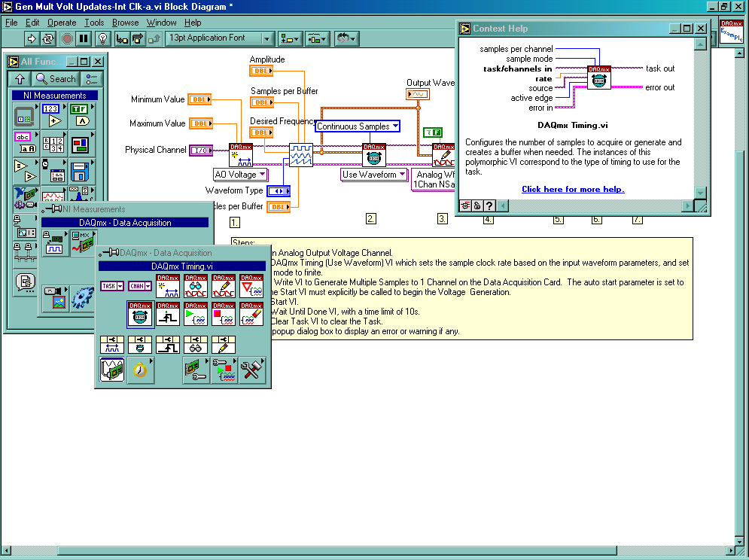Open the Edit menu
749x560 pixels.
32,23
